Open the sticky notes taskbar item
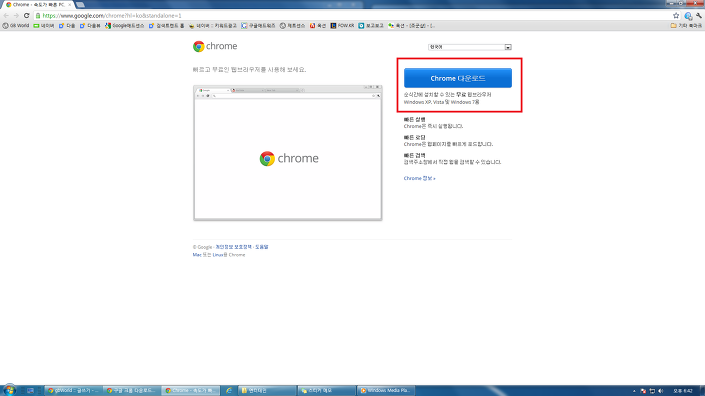 tap(327, 391)
